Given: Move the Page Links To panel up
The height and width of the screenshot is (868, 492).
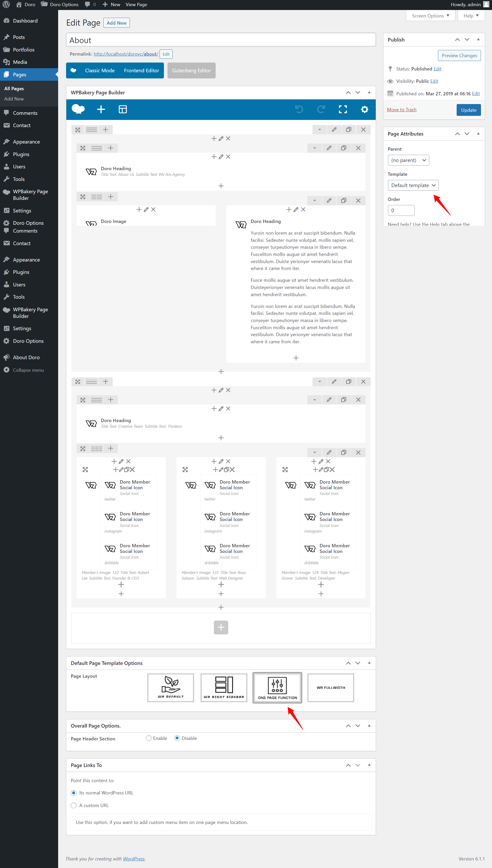Looking at the screenshot, I should [348, 765].
